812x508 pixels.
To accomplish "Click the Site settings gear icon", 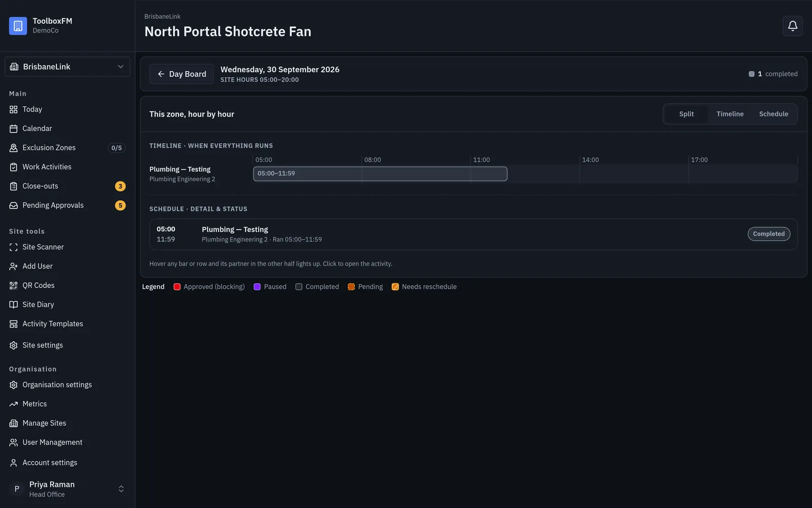I will (14, 345).
